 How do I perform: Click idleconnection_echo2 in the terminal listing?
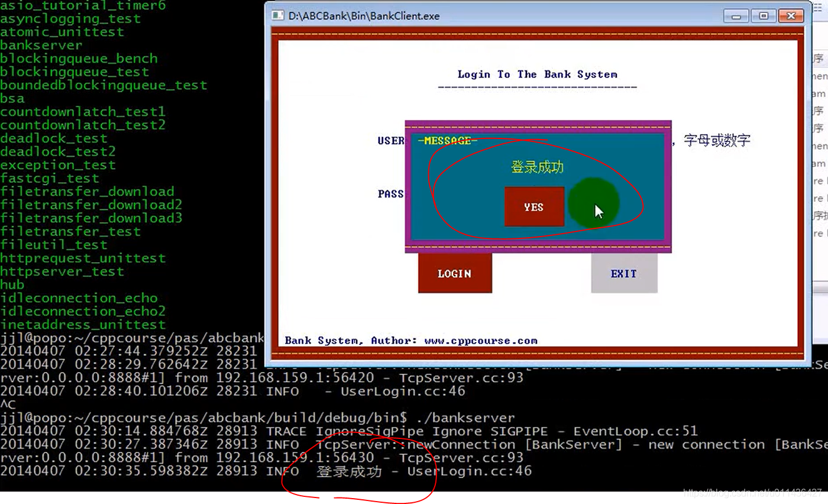click(83, 311)
